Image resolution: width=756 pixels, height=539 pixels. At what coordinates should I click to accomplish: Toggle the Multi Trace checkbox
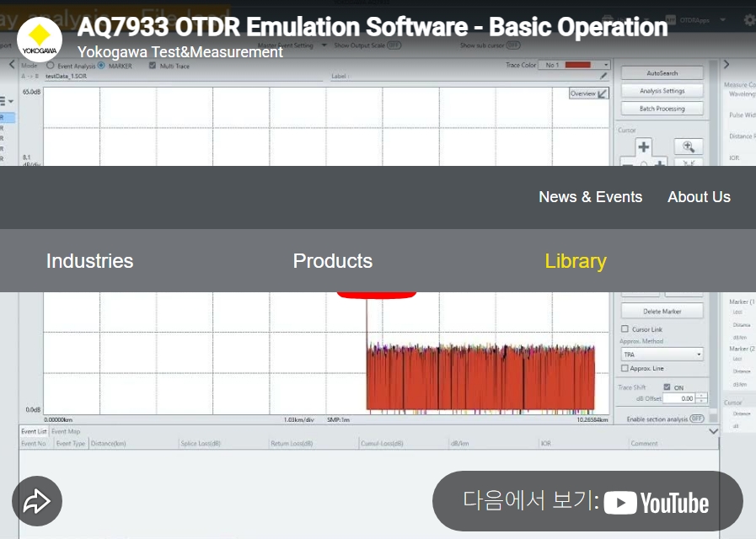pyautogui.click(x=153, y=66)
